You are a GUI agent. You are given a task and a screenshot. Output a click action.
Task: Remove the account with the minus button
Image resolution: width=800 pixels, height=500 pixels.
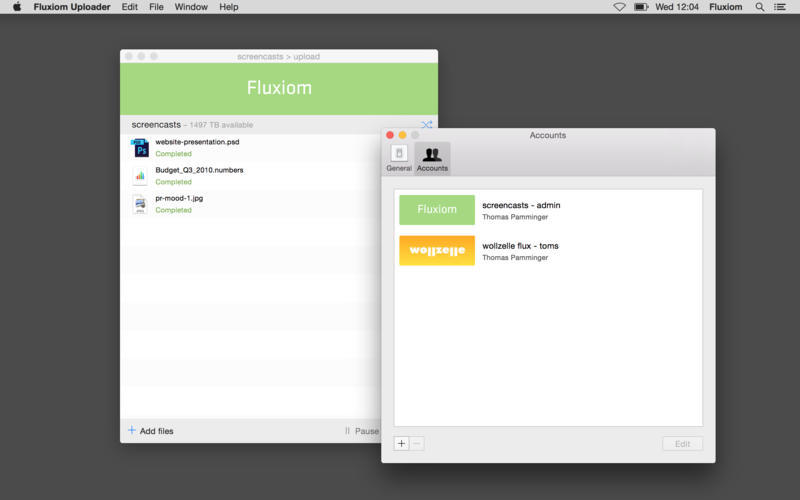click(417, 443)
